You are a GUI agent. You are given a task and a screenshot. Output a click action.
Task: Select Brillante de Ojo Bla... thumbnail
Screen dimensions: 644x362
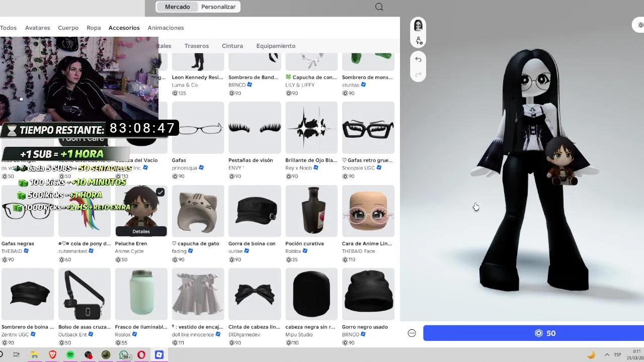[311, 128]
